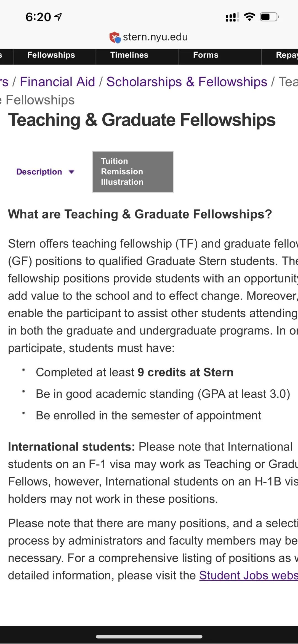This screenshot has height=644, width=298.
Task: Open the Fellowships menu item
Action: [51, 55]
